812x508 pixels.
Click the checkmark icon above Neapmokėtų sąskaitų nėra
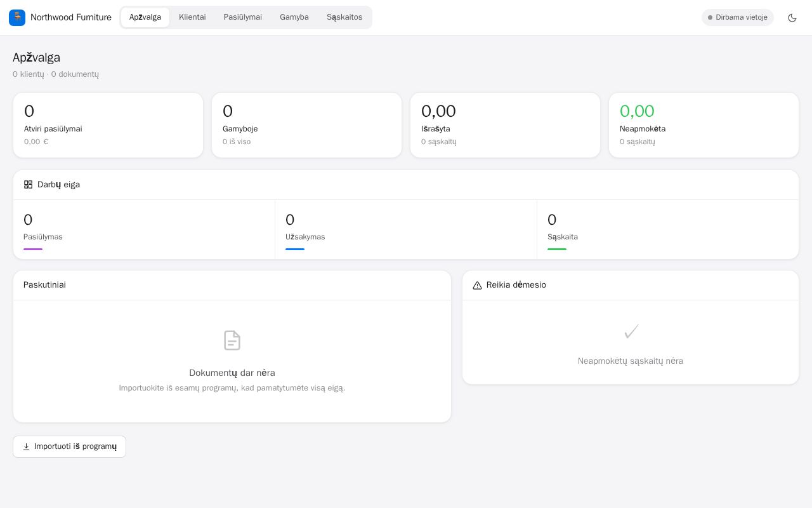click(631, 331)
